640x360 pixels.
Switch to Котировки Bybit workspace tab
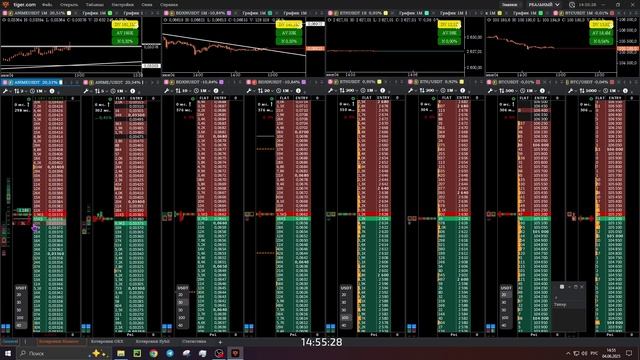153,342
